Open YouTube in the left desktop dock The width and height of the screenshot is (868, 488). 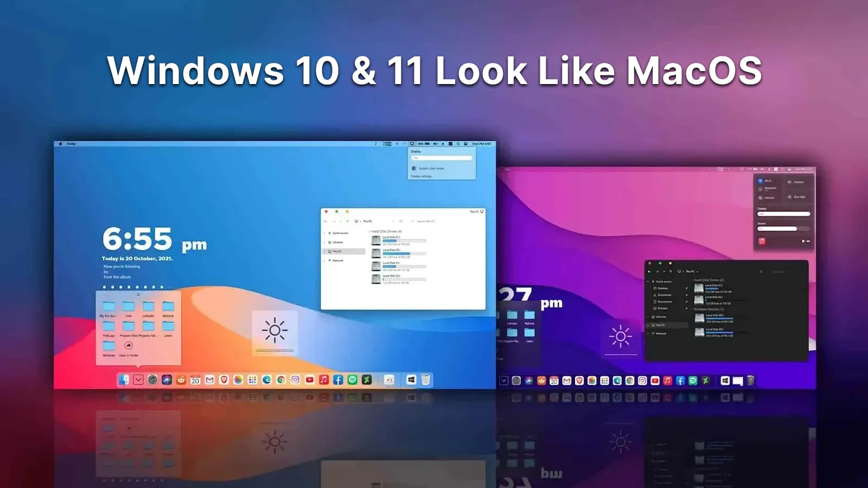pos(309,380)
